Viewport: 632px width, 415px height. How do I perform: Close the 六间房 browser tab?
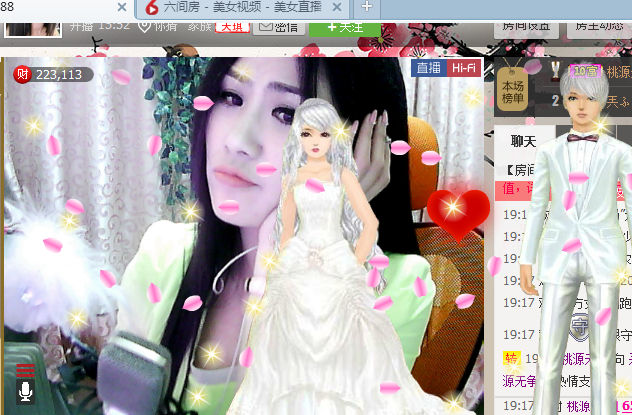338,7
